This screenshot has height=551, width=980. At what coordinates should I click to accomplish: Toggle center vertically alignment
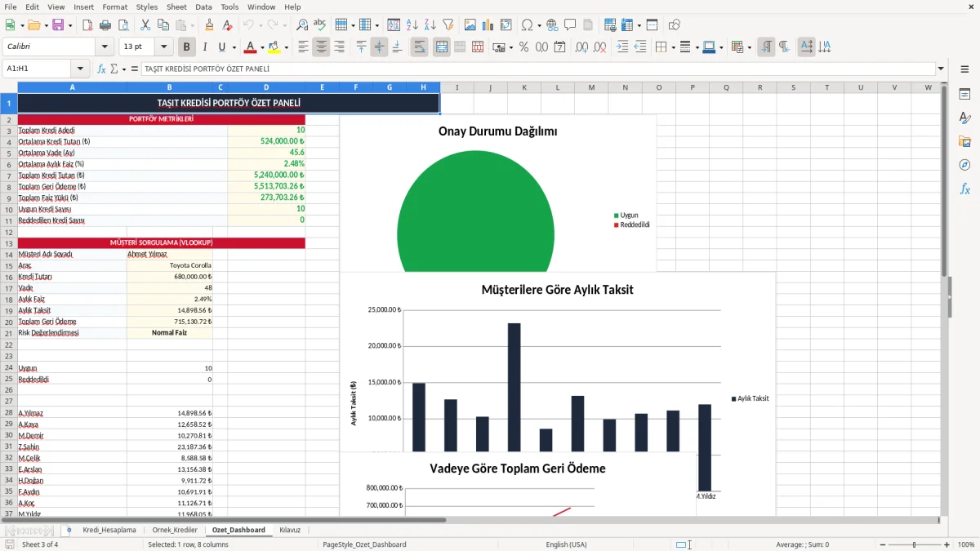[x=379, y=47]
